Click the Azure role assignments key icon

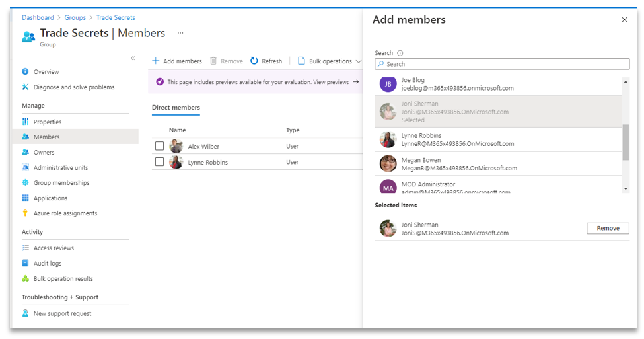coord(26,213)
